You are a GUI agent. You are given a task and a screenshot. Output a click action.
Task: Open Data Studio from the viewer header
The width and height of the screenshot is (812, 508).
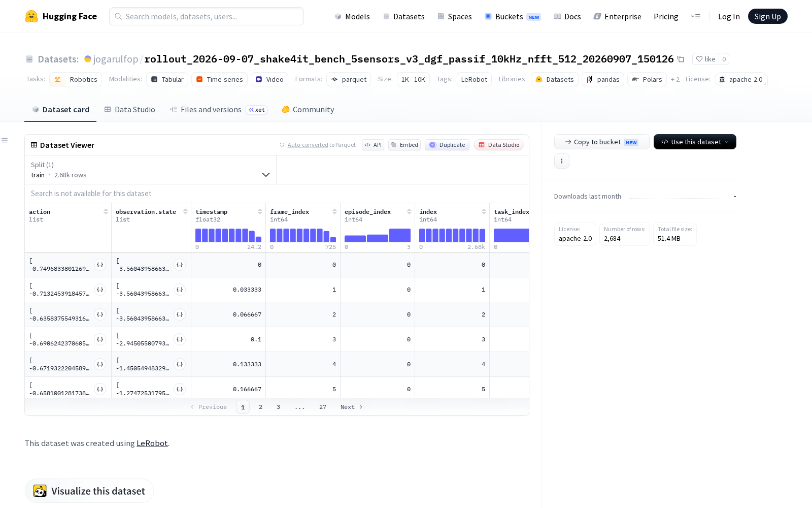498,145
